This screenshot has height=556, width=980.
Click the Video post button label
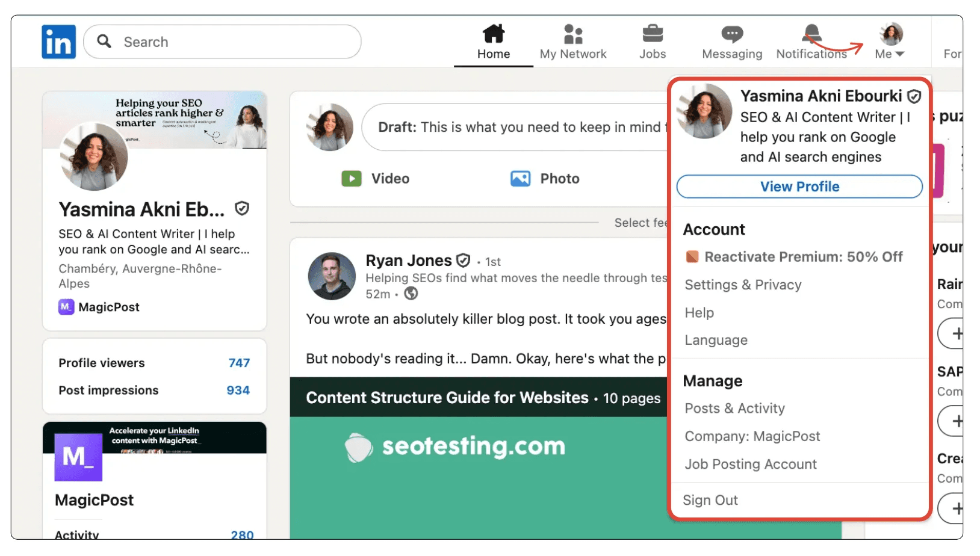[391, 179]
